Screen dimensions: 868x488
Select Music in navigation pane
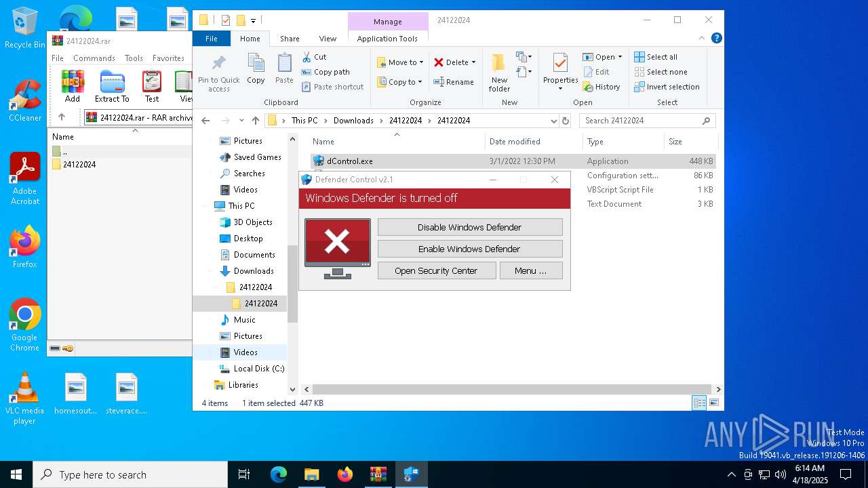coord(245,320)
